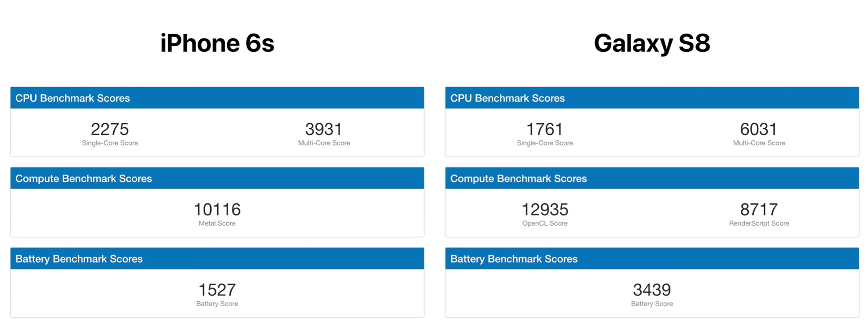This screenshot has height=328, width=868.
Task: Click iPhone 6s battery score 1527
Action: pos(217,290)
